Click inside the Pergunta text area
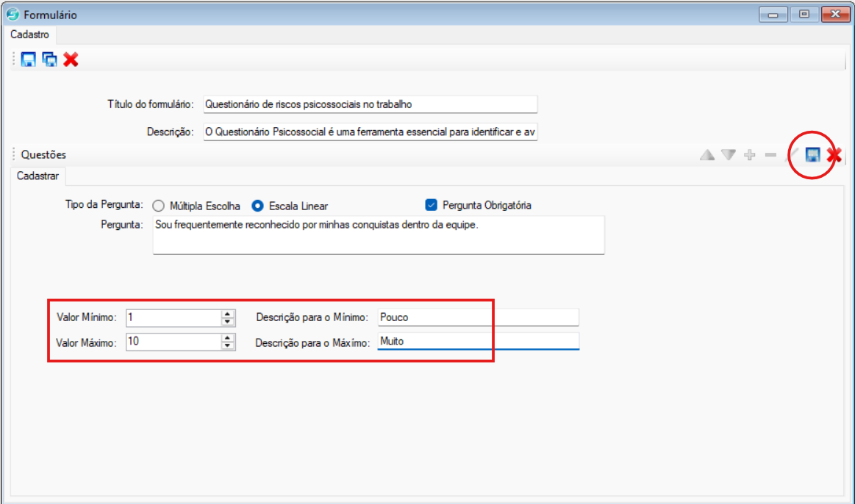The height and width of the screenshot is (504, 855). click(x=379, y=235)
